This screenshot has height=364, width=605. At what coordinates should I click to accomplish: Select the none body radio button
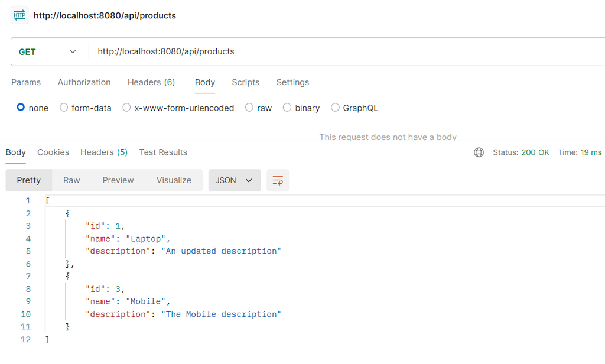[x=21, y=108]
